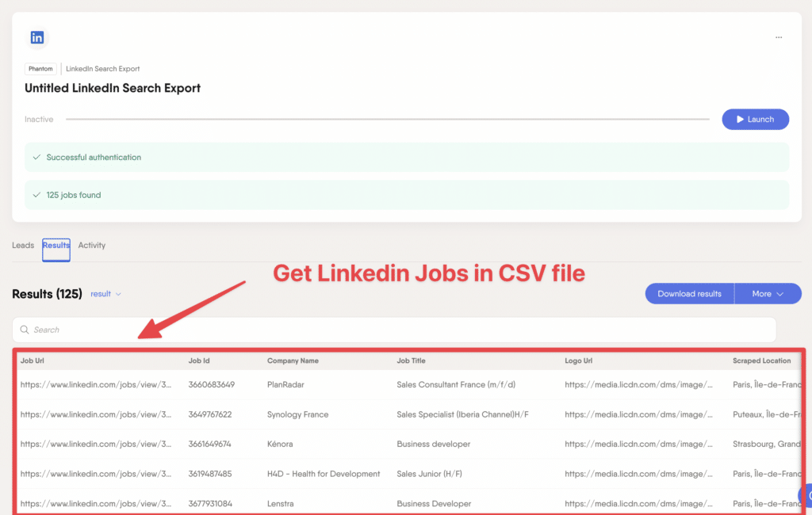The width and height of the screenshot is (812, 515).
Task: Open the Activity tab
Action: point(92,246)
